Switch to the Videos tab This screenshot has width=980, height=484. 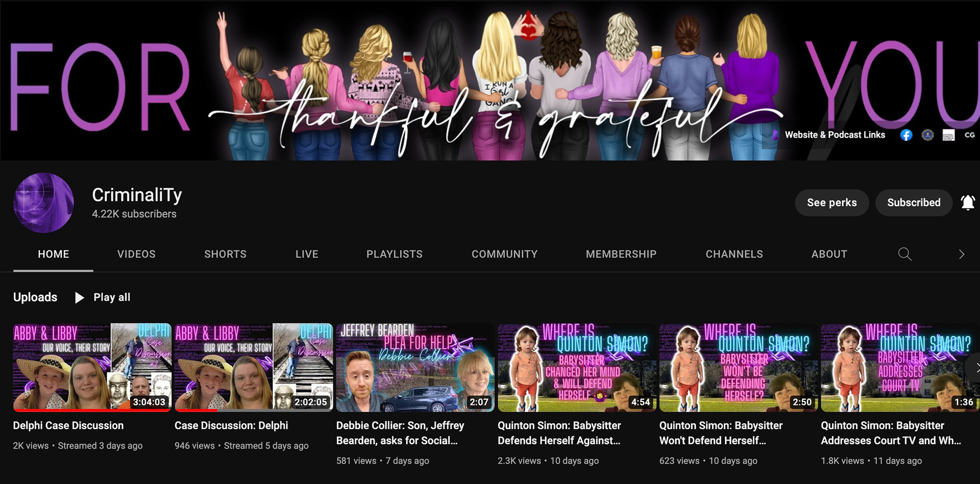coord(136,254)
